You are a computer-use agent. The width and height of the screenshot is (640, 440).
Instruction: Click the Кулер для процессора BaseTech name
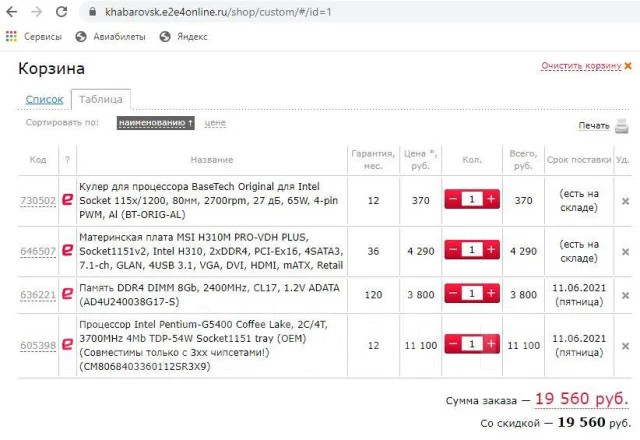pyautogui.click(x=208, y=200)
